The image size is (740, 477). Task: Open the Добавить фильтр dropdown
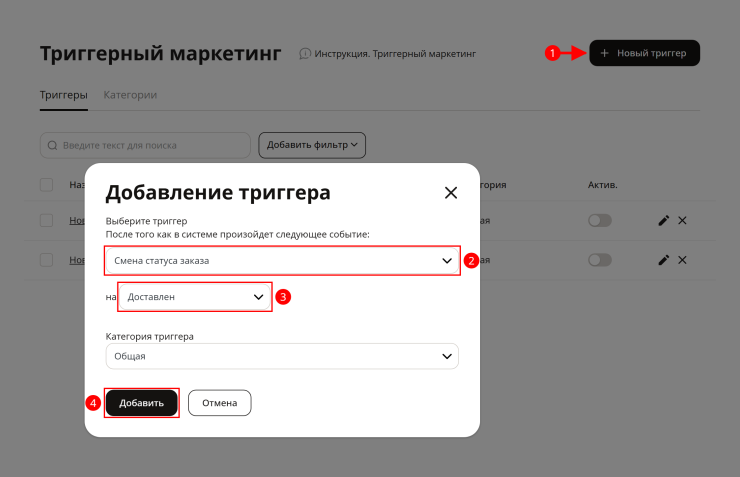point(312,145)
